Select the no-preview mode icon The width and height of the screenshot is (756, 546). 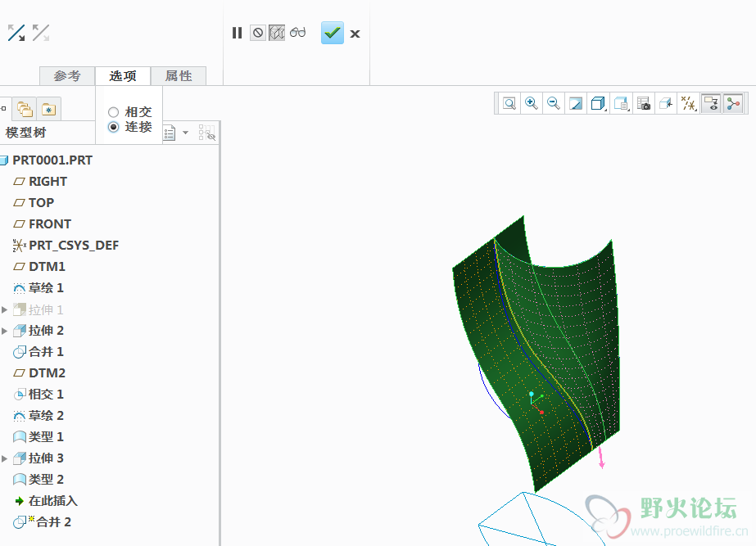click(x=258, y=33)
